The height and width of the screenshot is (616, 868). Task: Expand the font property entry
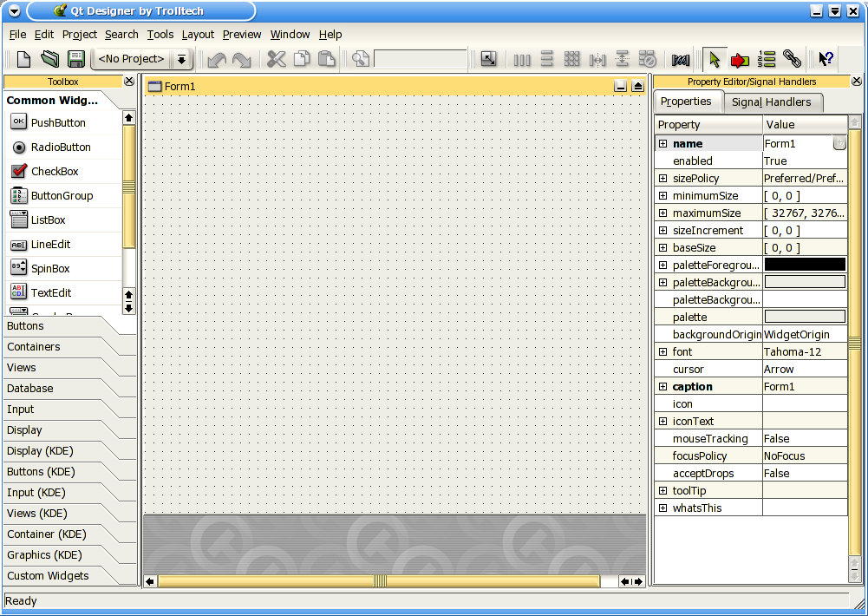662,351
